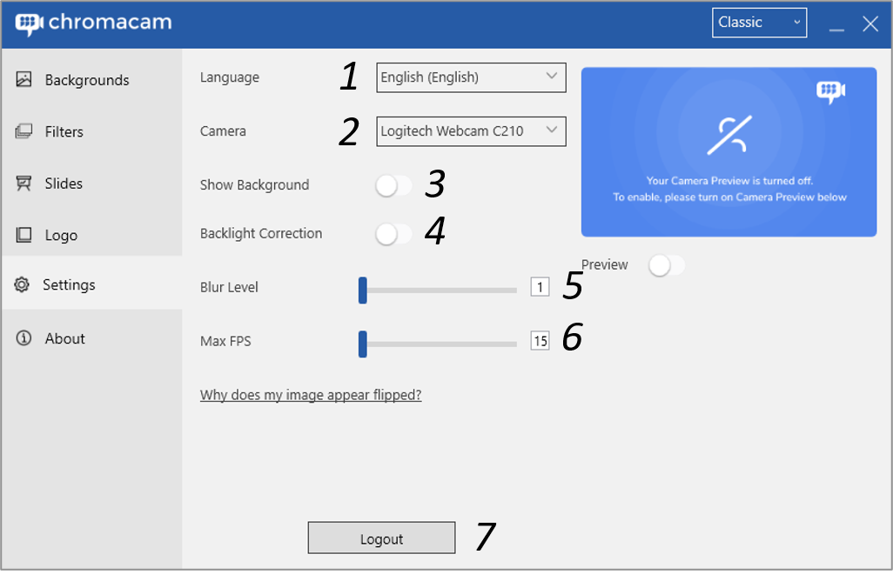This screenshot has width=893, height=588.
Task: Open Settings via the gear icon
Action: 22,284
